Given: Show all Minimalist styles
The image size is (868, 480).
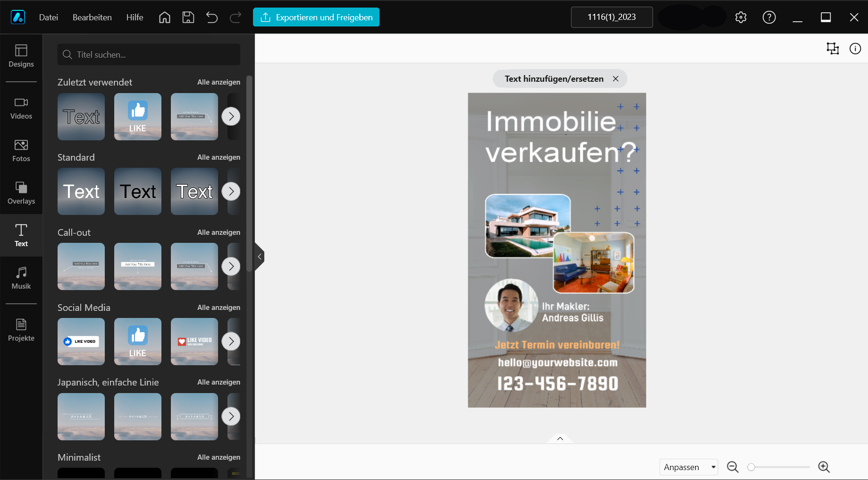Looking at the screenshot, I should (x=219, y=457).
